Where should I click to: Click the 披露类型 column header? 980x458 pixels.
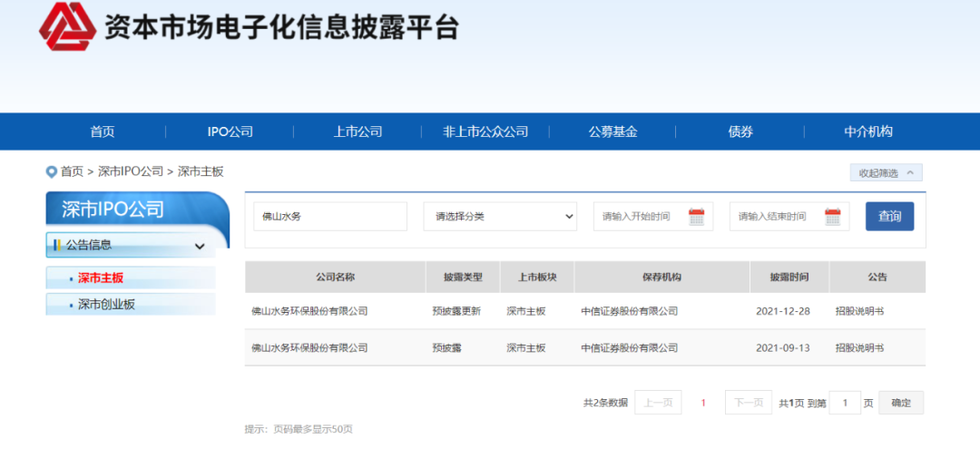coord(463,277)
